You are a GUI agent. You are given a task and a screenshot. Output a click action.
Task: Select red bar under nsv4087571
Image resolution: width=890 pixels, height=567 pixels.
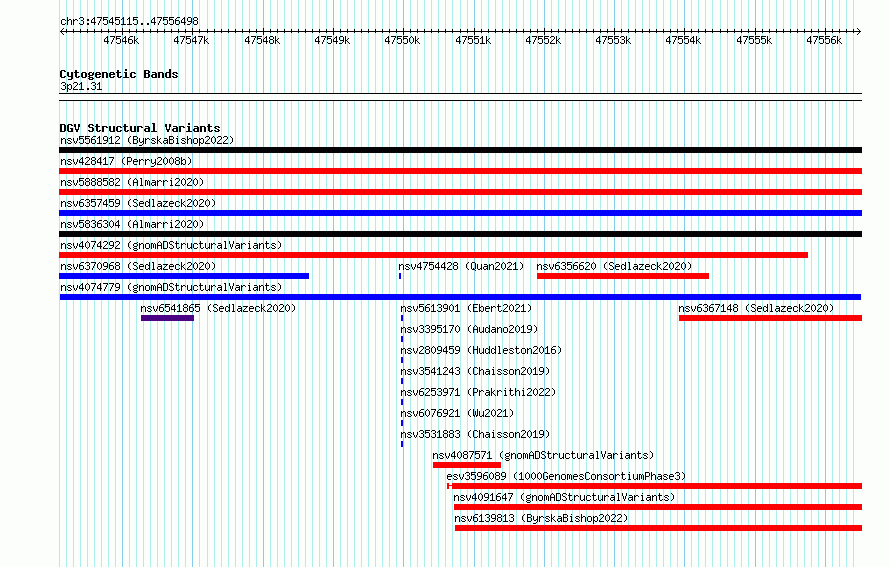[x=467, y=465]
